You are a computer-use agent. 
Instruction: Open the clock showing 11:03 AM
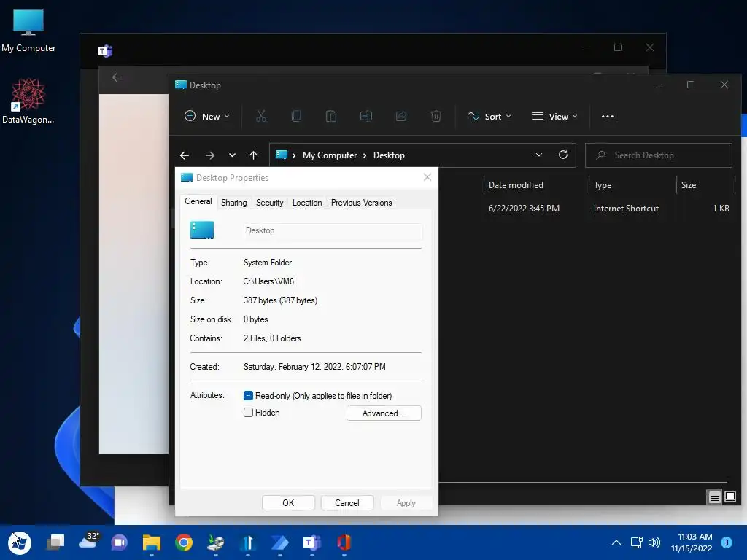coord(692,542)
